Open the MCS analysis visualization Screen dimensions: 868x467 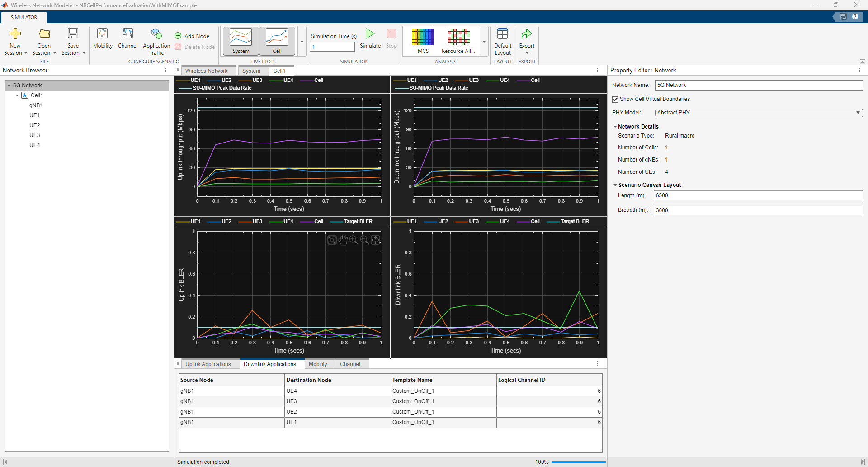(422, 40)
